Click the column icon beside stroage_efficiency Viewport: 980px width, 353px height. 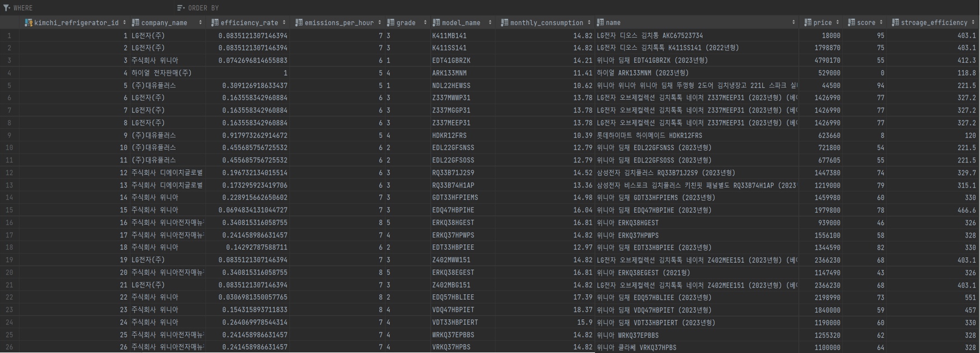click(895, 22)
